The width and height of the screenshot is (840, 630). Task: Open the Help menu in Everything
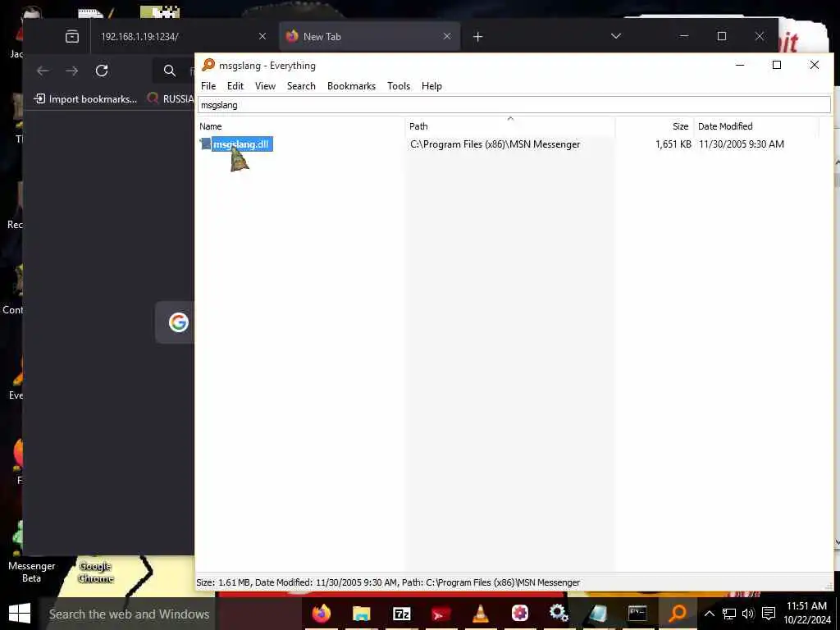click(431, 85)
